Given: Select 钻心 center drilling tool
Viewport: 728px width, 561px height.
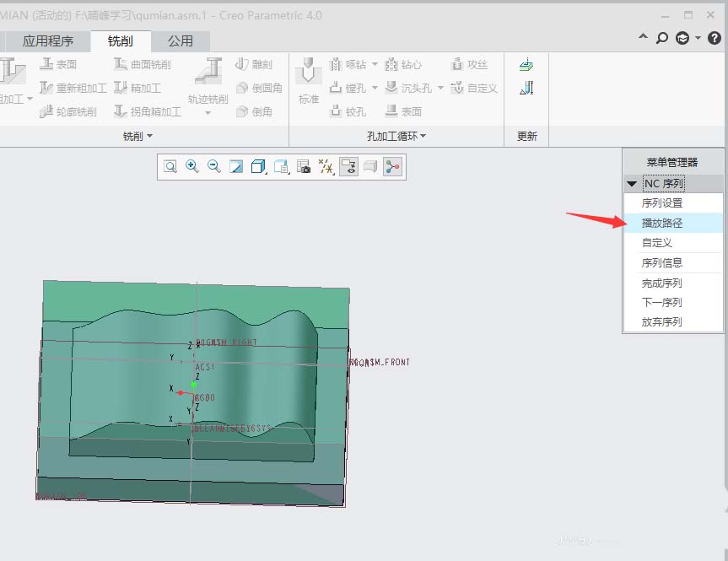Looking at the screenshot, I should (403, 64).
